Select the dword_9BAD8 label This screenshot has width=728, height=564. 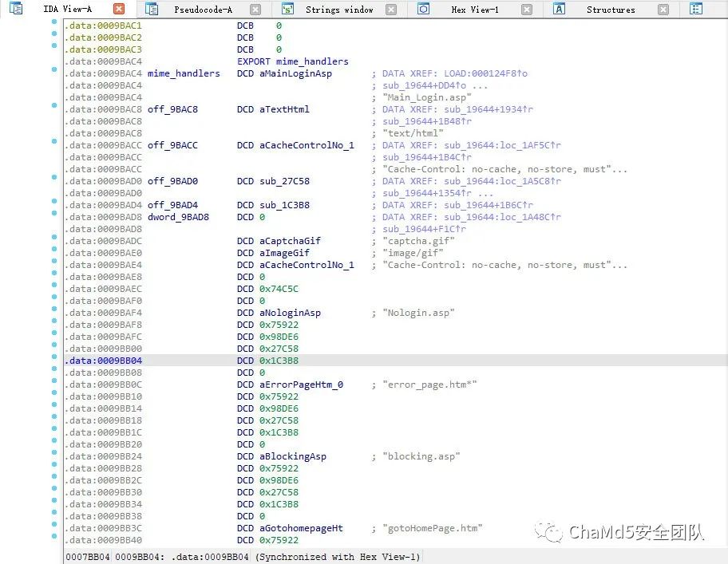coord(178,217)
